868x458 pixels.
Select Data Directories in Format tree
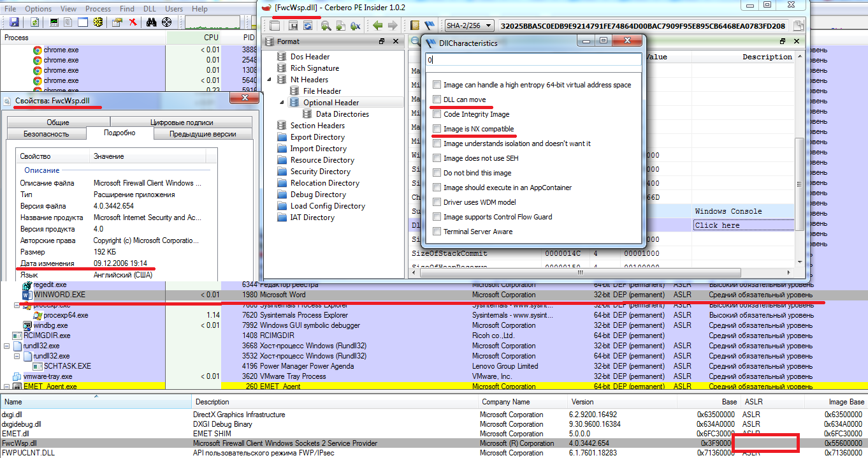click(342, 114)
